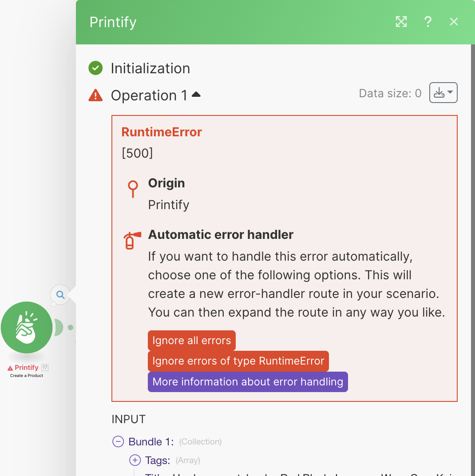Click the green Initialization checkmark icon
475x476 pixels.
click(95, 68)
